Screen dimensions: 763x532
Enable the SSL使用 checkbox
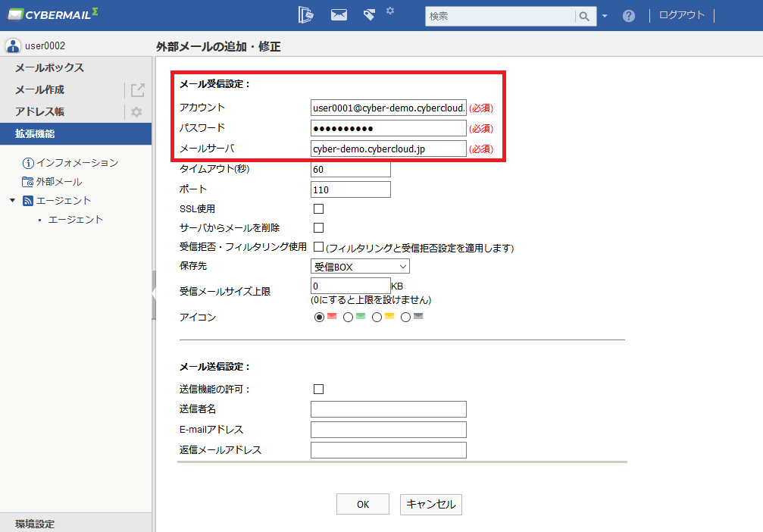[x=319, y=209]
